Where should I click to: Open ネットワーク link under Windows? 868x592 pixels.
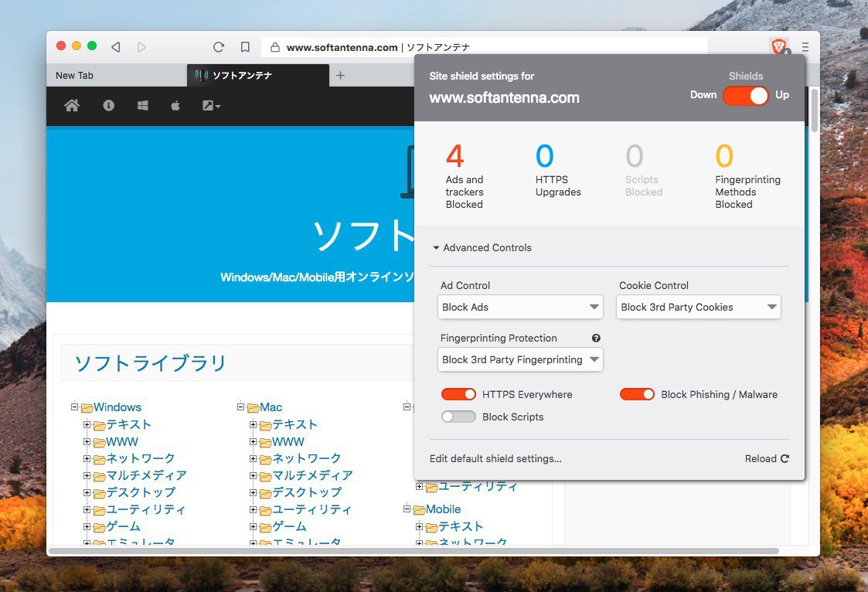pyautogui.click(x=141, y=458)
